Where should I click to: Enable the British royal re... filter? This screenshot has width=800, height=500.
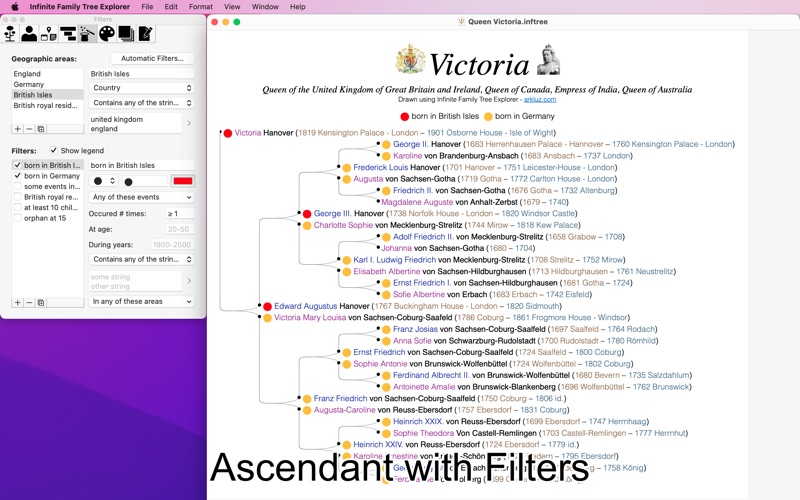coord(17,196)
